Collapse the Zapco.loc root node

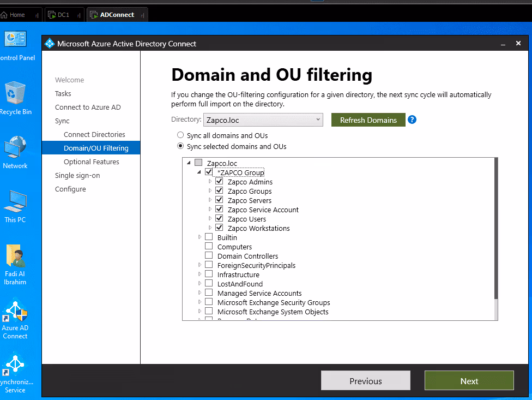(189, 163)
